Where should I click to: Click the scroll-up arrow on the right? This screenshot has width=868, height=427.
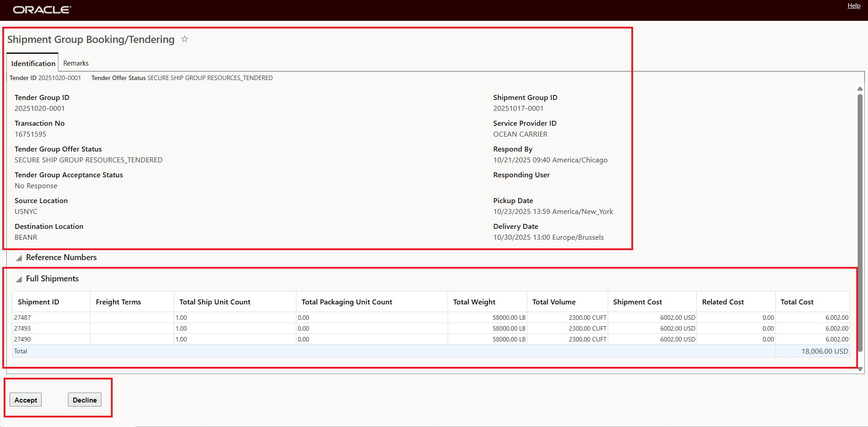[859, 88]
